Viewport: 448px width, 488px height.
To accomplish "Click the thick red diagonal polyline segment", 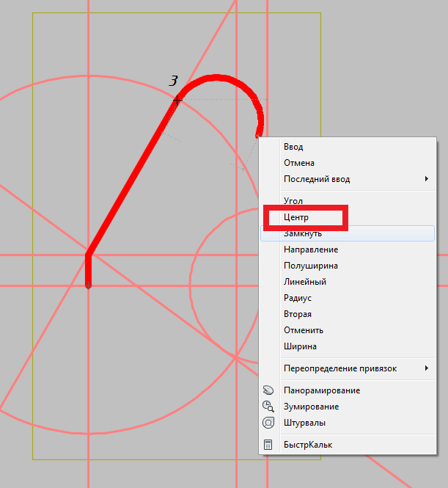I will 132,177.
